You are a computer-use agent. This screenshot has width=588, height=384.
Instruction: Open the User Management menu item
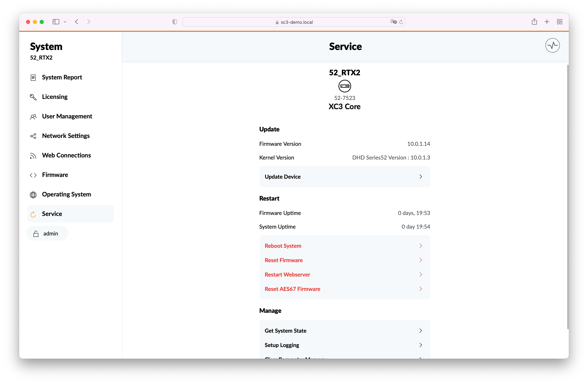click(x=70, y=117)
